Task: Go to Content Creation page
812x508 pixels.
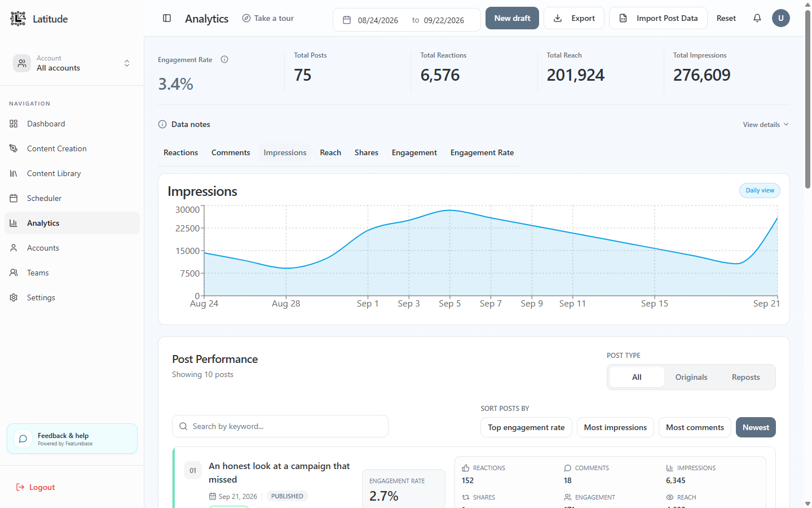Action: tap(72, 148)
